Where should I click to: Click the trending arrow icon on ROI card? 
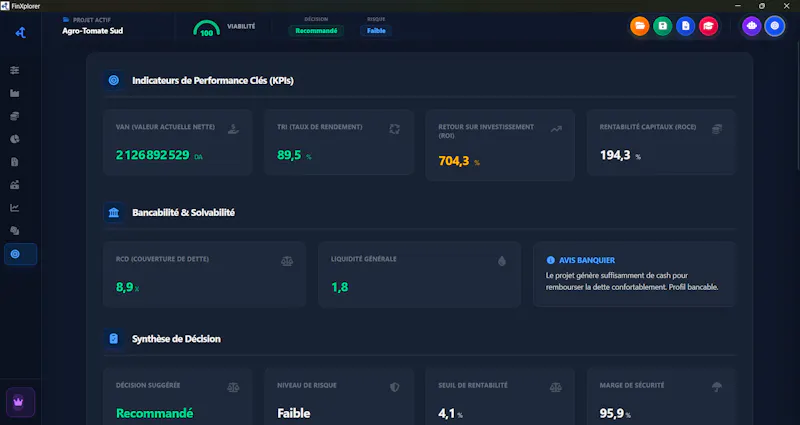(x=556, y=129)
